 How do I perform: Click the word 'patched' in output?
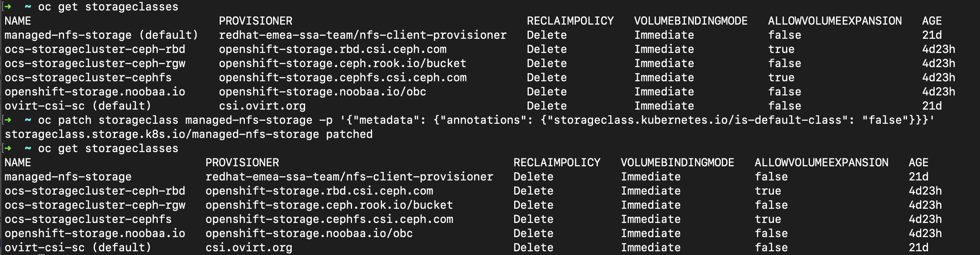coord(349,134)
